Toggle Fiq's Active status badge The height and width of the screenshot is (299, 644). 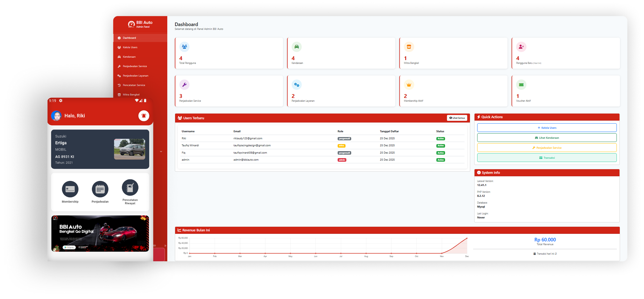[441, 153]
